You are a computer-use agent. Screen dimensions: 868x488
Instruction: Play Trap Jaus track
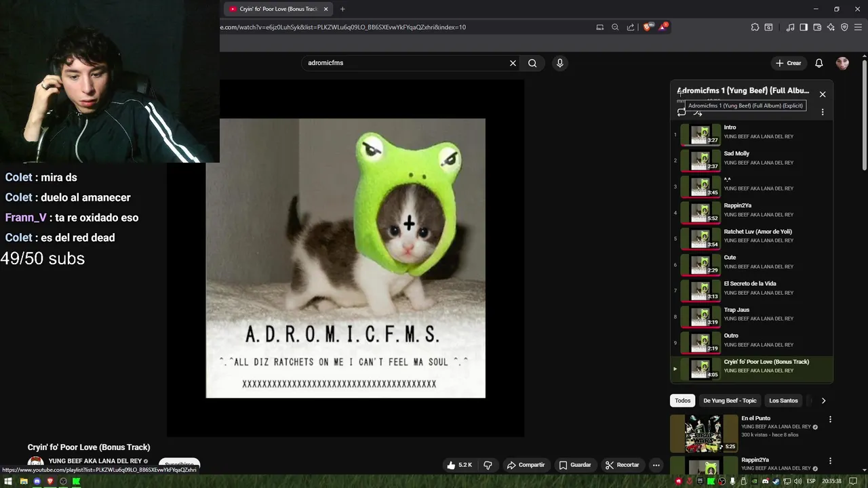pyautogui.click(x=752, y=317)
